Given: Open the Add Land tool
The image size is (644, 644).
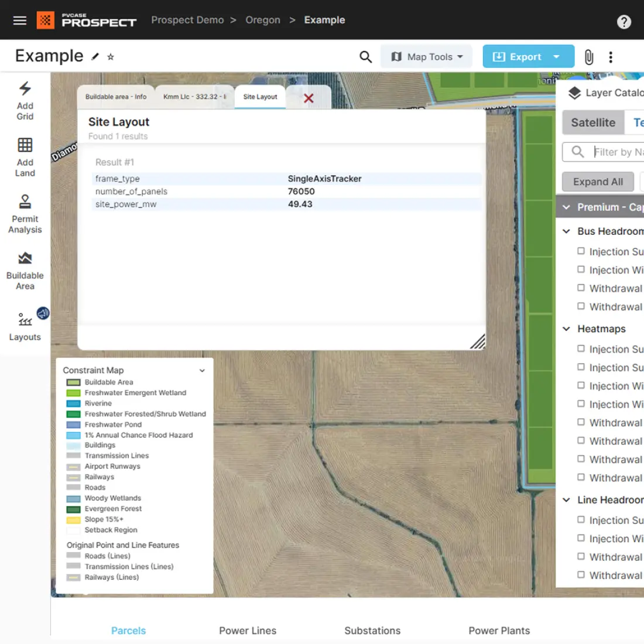Looking at the screenshot, I should (24, 155).
